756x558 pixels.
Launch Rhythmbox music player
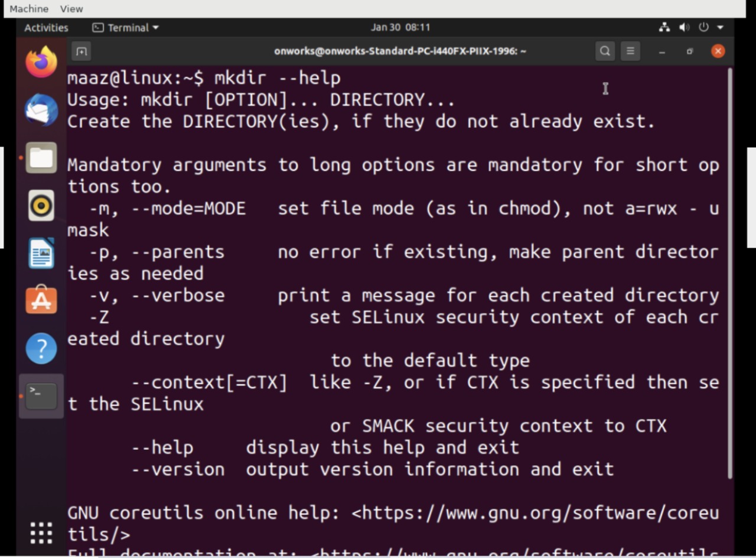click(41, 206)
